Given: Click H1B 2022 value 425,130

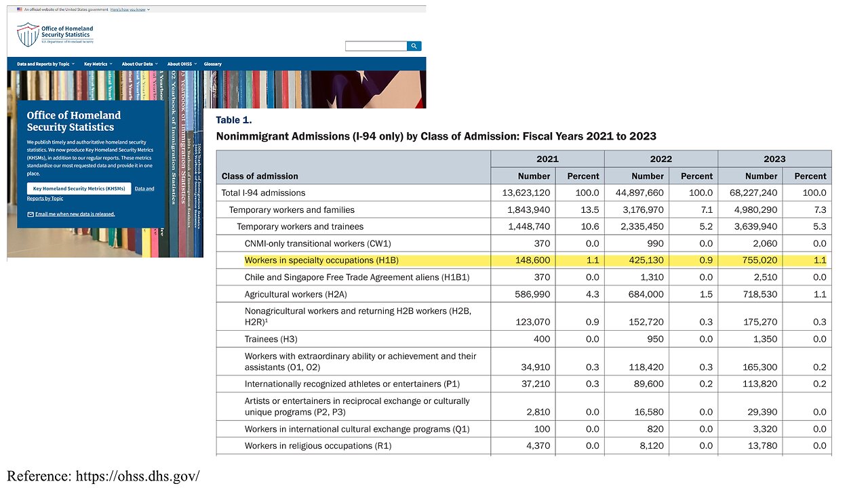Looking at the screenshot, I should [x=647, y=260].
